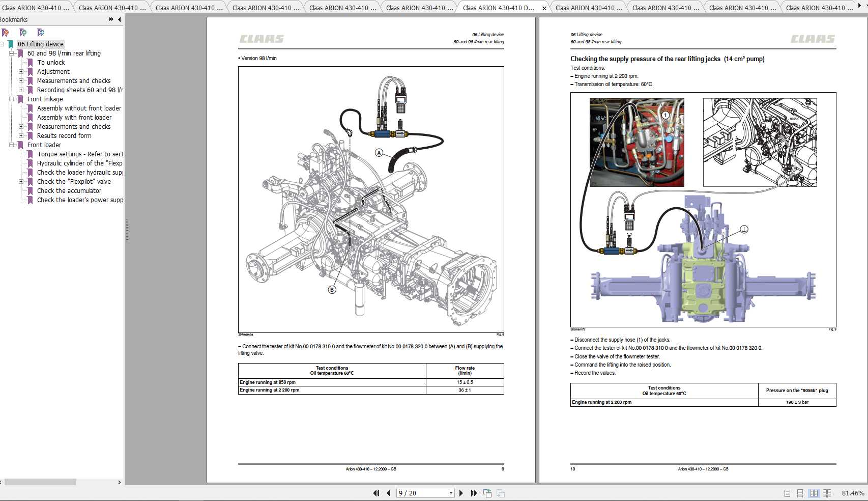This screenshot has width=868, height=501.
Task: Collapse the Bookmarks panel arrow
Action: (120, 19)
